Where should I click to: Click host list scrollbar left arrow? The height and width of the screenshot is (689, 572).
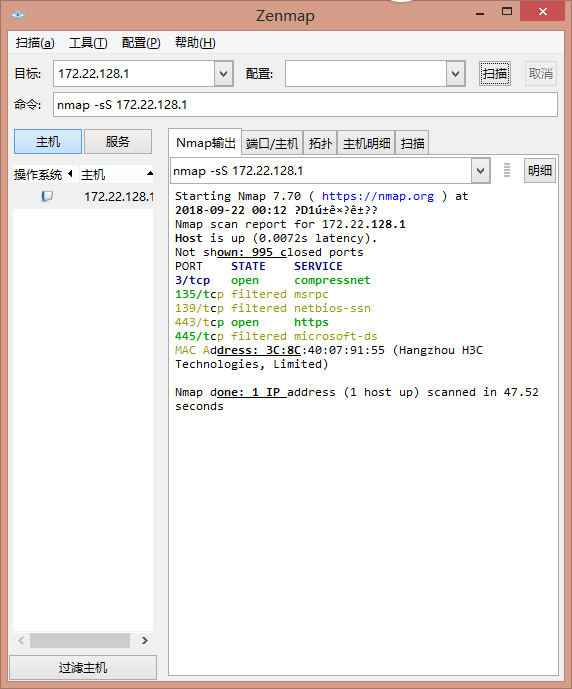coord(21,641)
